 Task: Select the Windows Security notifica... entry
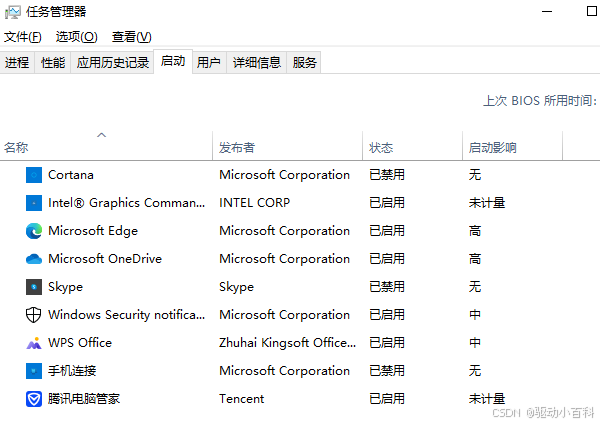[127, 315]
